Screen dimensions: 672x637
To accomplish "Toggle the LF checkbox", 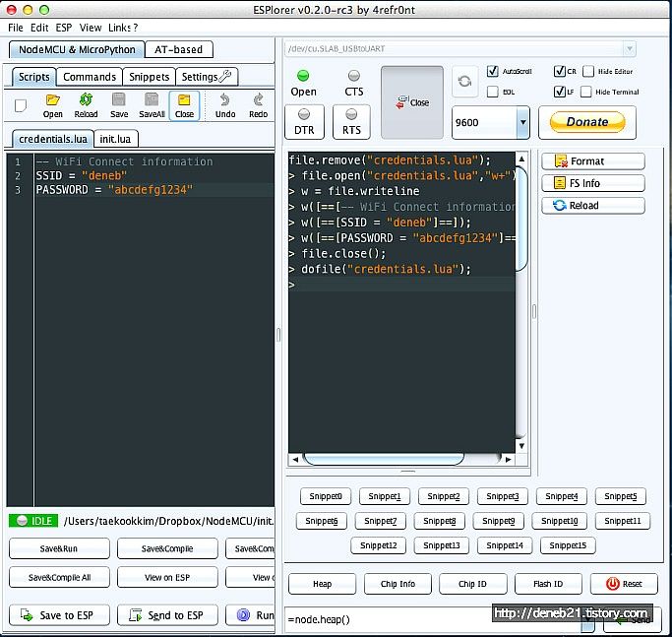I will point(559,92).
